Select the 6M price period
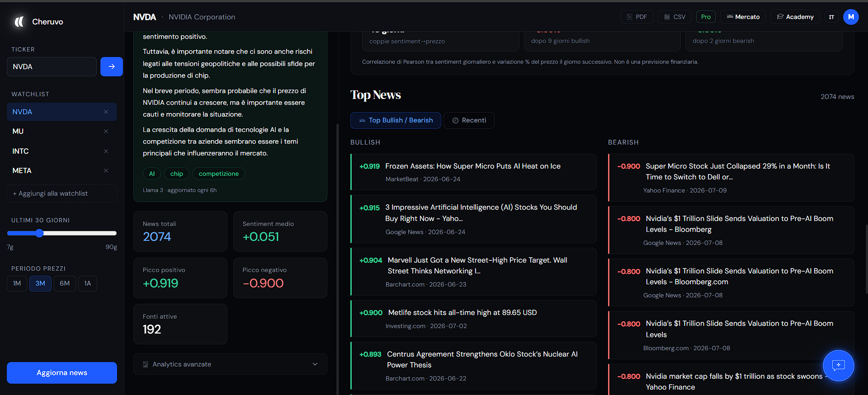Image resolution: width=868 pixels, height=395 pixels. click(65, 283)
